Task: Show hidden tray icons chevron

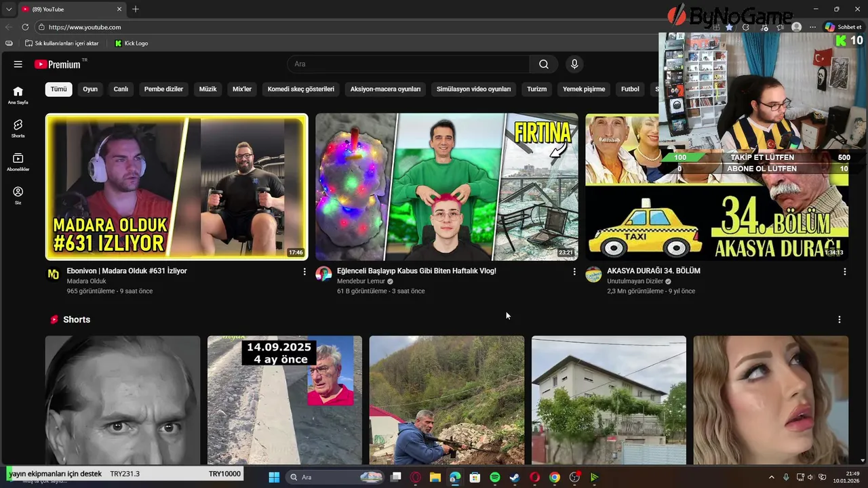Action: pos(771,477)
